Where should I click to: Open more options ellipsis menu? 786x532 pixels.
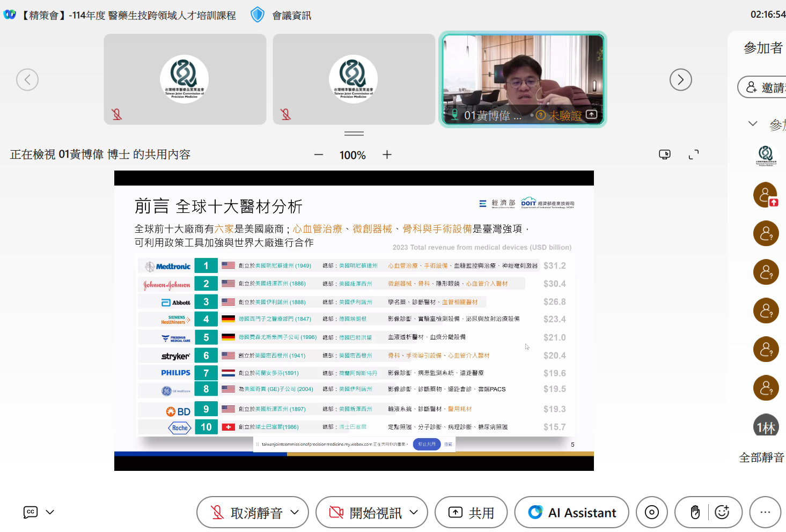click(x=765, y=512)
